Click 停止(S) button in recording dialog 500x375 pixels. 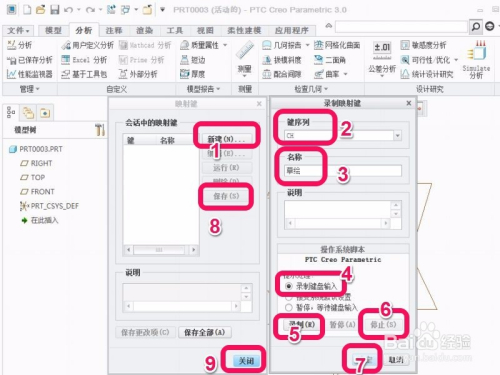point(383,324)
